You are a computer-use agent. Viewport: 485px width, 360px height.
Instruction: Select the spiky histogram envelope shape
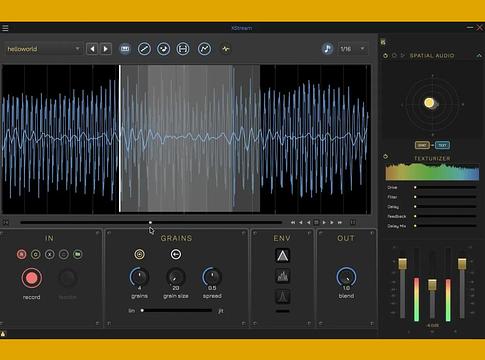[x=282, y=276]
